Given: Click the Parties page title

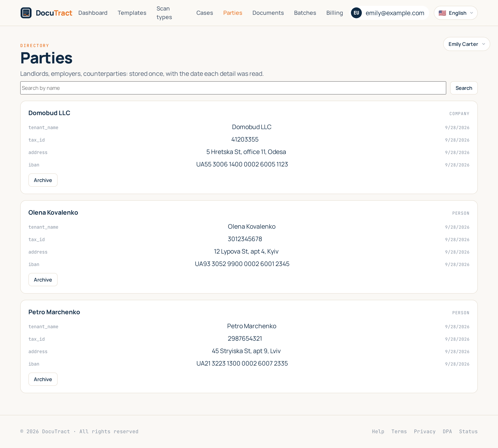Looking at the screenshot, I should [46, 58].
